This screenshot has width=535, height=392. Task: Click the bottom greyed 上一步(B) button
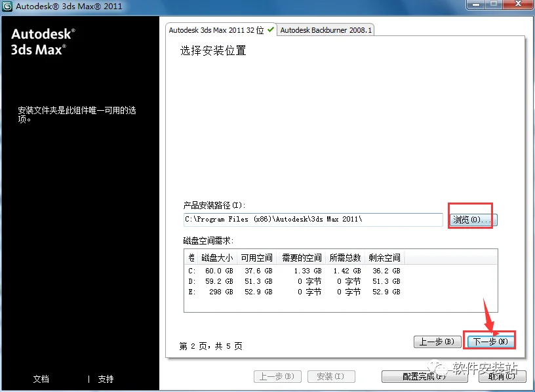click(277, 376)
